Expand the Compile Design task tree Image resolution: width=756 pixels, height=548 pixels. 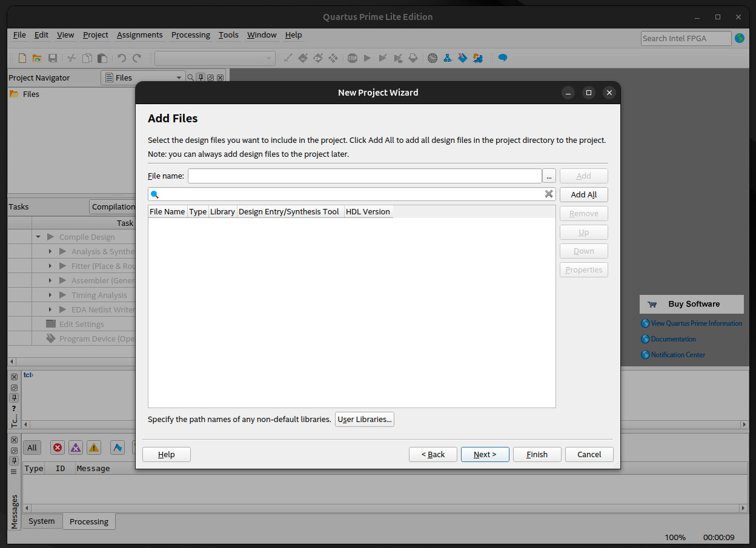click(38, 237)
